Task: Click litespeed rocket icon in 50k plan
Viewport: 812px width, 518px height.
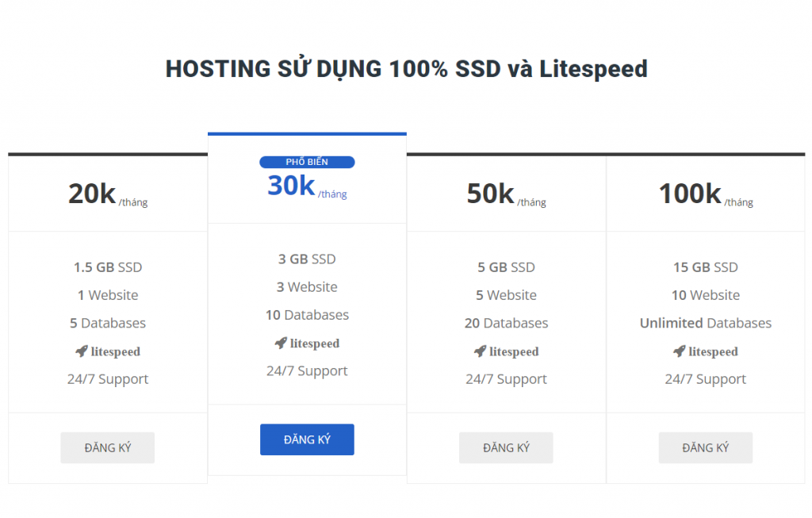Action: coord(480,351)
